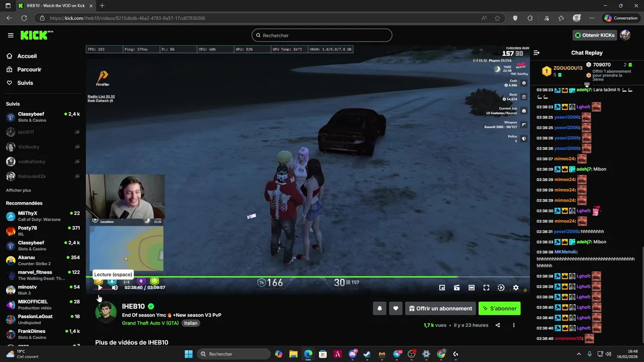Click MKMehdii username in chat
The height and width of the screenshot is (362, 644).
coord(566,252)
